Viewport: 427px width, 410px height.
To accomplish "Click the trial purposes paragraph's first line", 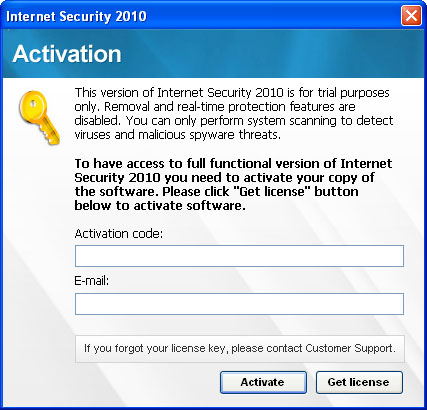I will click(232, 93).
